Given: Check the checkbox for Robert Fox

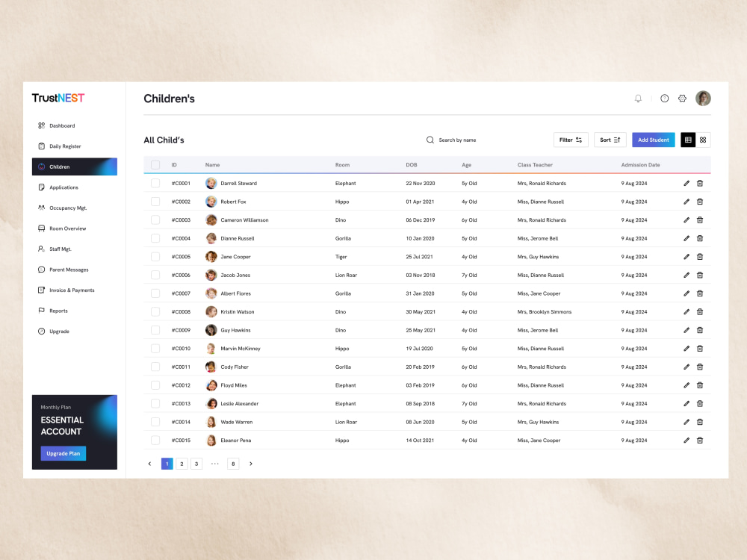Looking at the screenshot, I should (155, 201).
